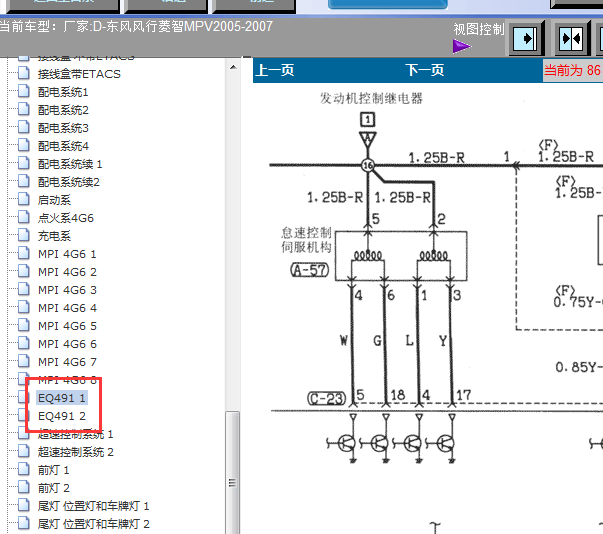The image size is (603, 534).
Task: Select 接线盒带ETACS entry
Action: click(x=79, y=74)
